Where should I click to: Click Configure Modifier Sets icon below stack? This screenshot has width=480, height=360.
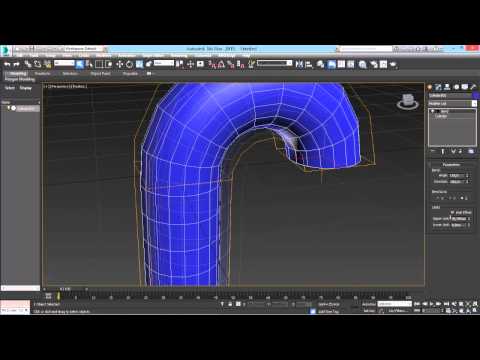tap(471, 151)
